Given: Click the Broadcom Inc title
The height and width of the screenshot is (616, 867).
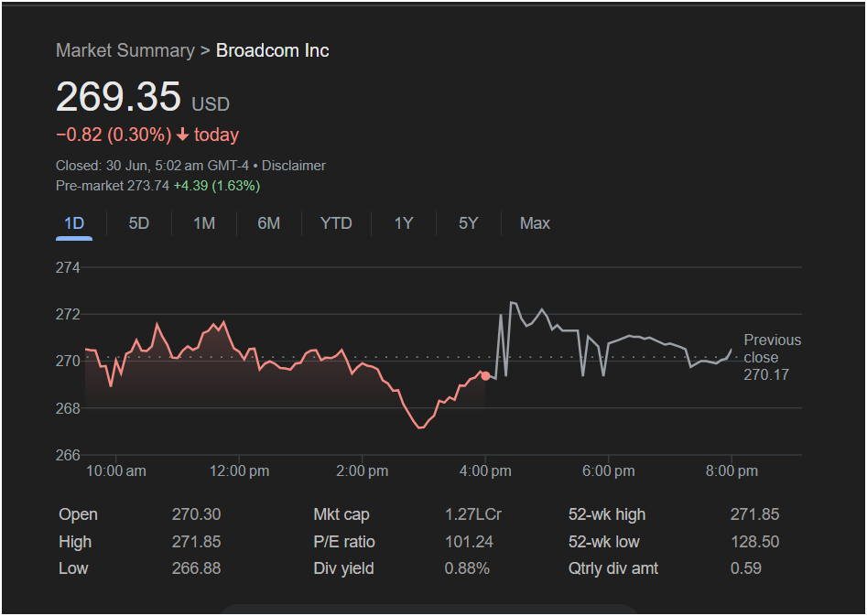Looking at the screenshot, I should coord(273,50).
